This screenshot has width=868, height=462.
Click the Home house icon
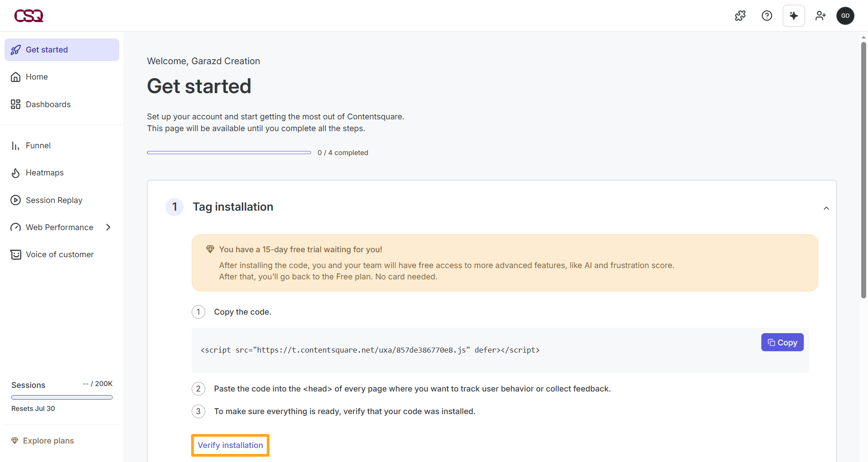point(16,77)
